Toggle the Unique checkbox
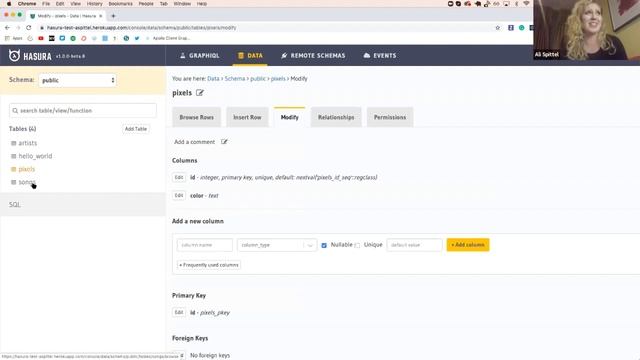The image size is (640, 360). point(358,245)
